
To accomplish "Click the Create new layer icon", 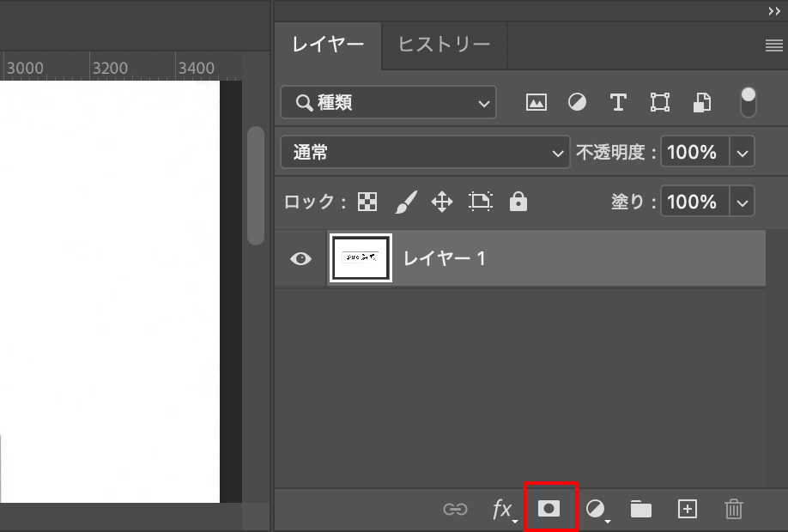I will click(687, 509).
